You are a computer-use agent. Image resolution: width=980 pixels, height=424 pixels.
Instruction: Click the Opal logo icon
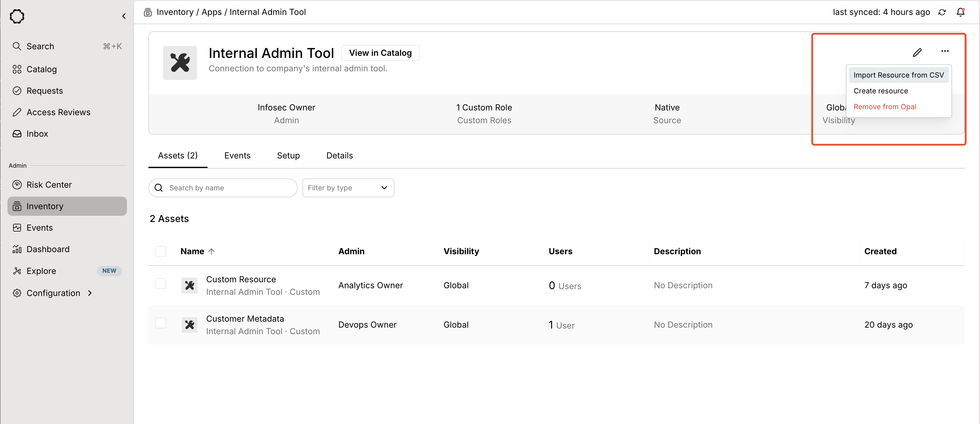[17, 16]
